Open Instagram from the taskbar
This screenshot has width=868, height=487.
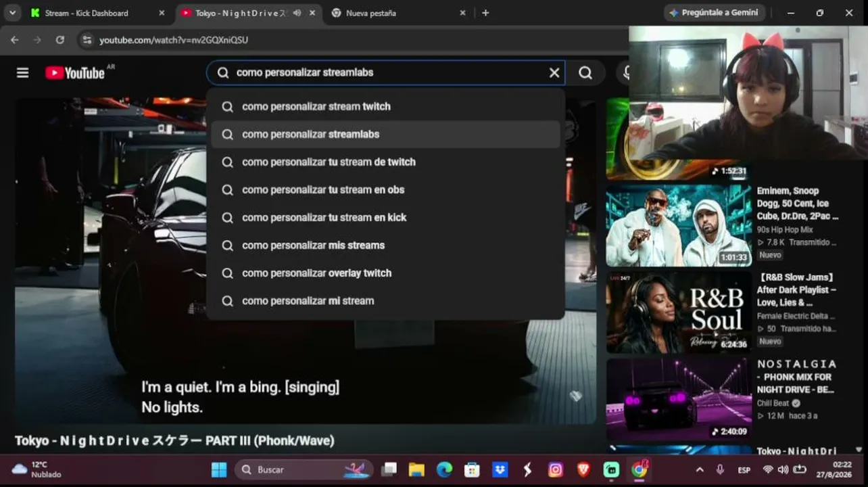[x=556, y=469]
